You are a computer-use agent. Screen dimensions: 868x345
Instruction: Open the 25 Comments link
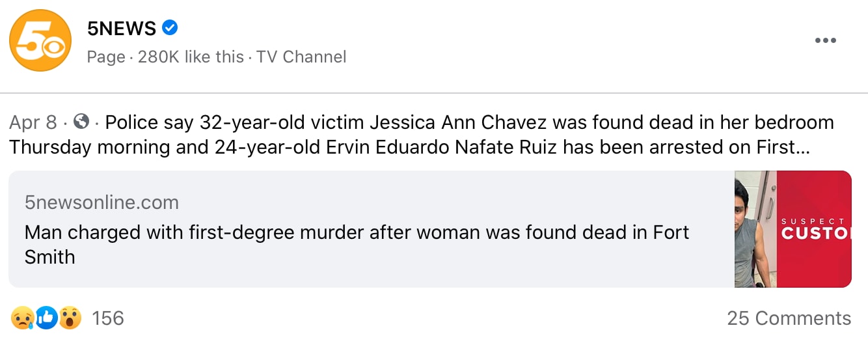point(789,318)
